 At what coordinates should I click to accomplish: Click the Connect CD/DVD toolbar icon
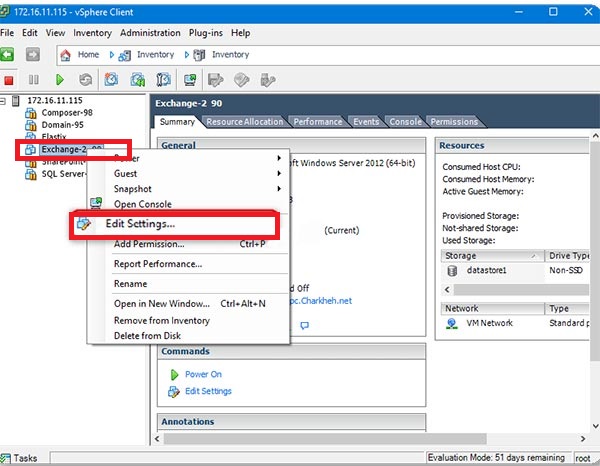pos(241,80)
